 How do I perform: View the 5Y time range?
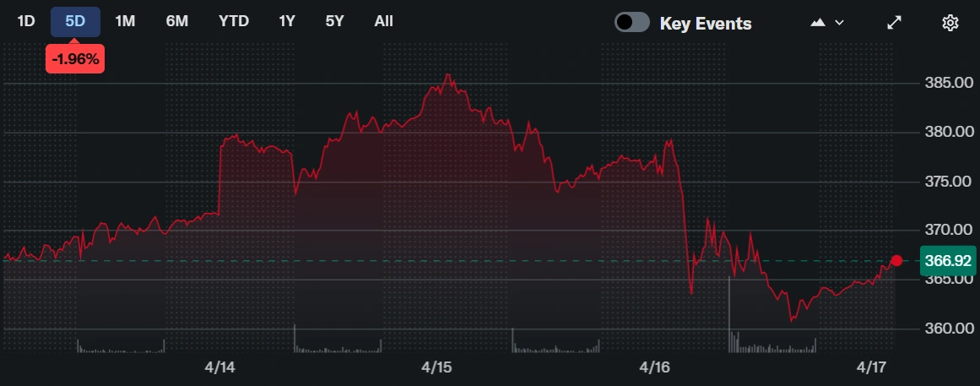pyautogui.click(x=334, y=21)
